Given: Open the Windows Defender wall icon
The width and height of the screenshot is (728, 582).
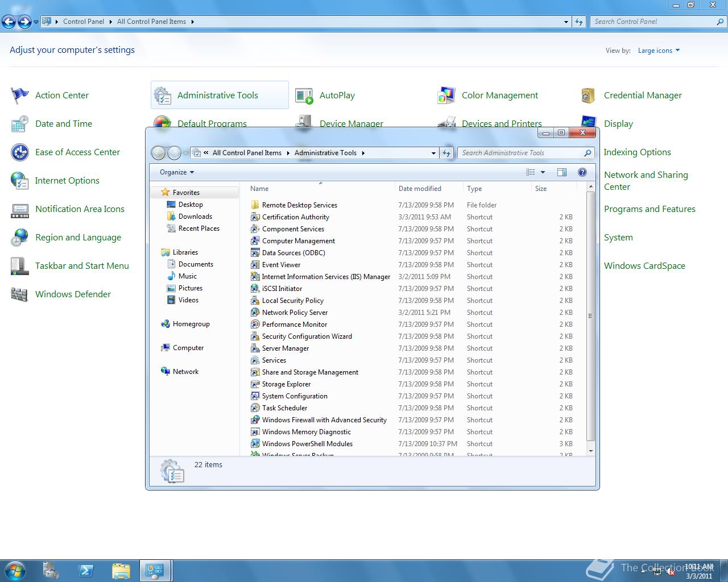Looking at the screenshot, I should point(20,294).
